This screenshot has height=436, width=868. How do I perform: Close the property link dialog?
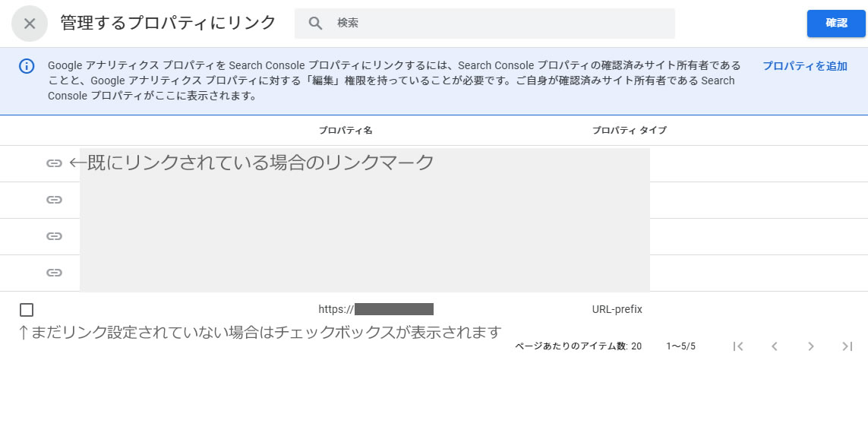pyautogui.click(x=30, y=24)
